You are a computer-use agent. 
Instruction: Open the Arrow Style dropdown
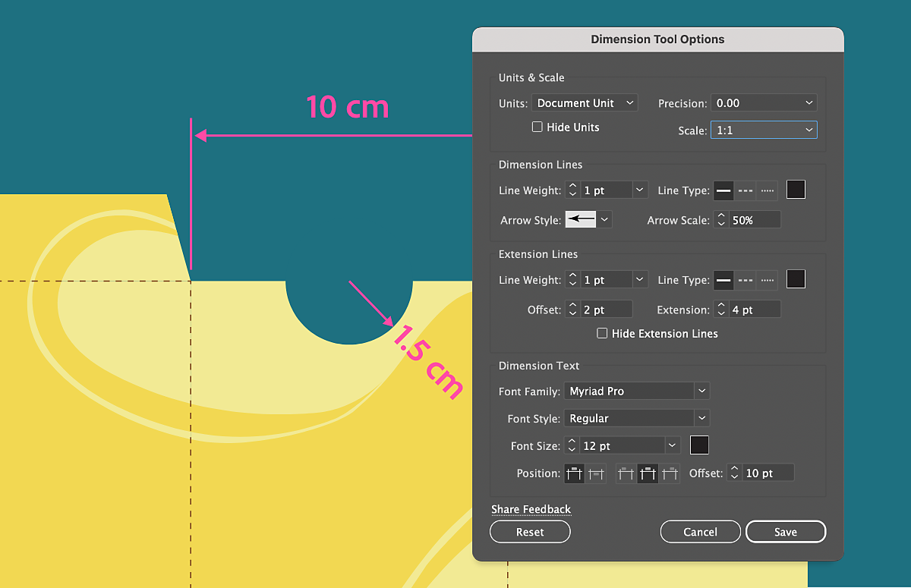point(588,219)
